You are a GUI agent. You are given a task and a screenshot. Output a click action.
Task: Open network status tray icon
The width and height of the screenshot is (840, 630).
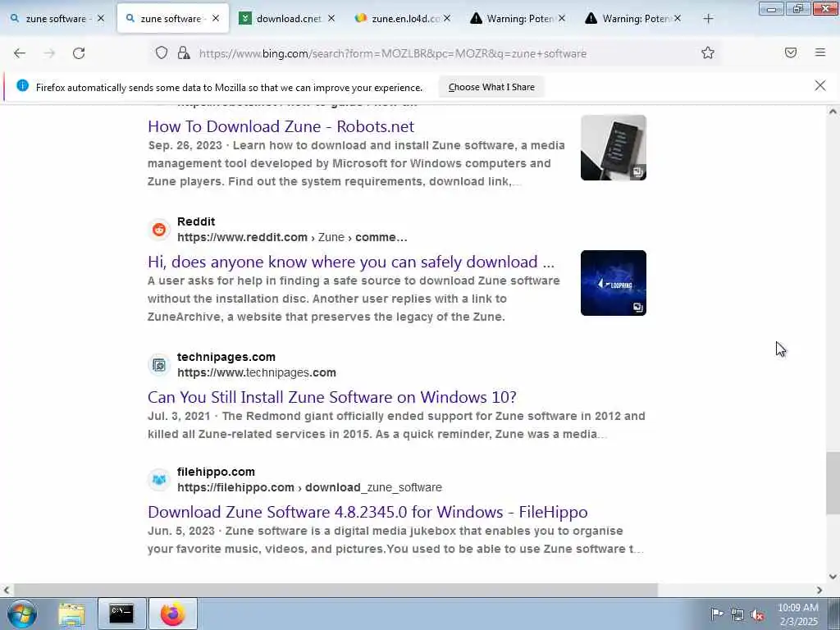click(737, 614)
